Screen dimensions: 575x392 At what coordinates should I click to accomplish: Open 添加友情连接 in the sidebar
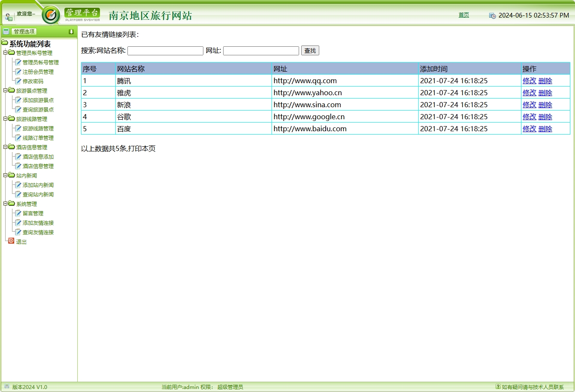click(38, 223)
